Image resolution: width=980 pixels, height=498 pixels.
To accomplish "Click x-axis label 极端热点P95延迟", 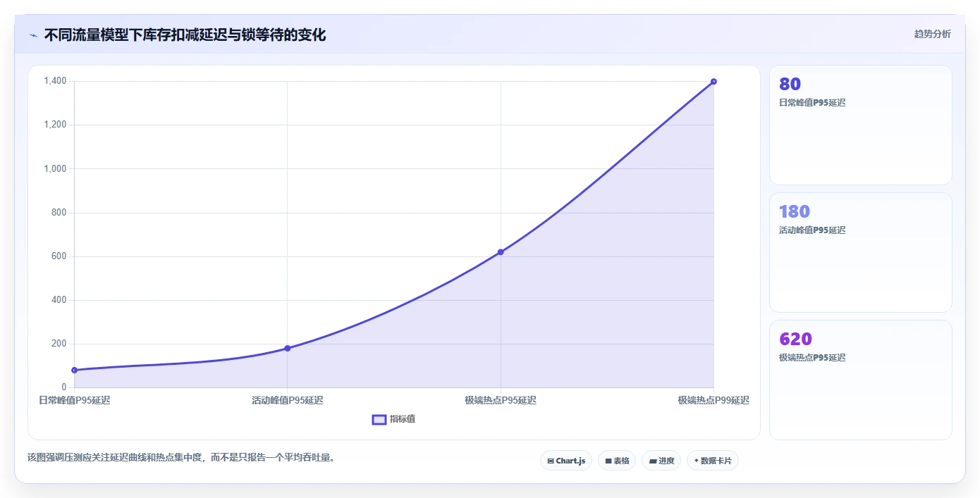I will coord(501,400).
